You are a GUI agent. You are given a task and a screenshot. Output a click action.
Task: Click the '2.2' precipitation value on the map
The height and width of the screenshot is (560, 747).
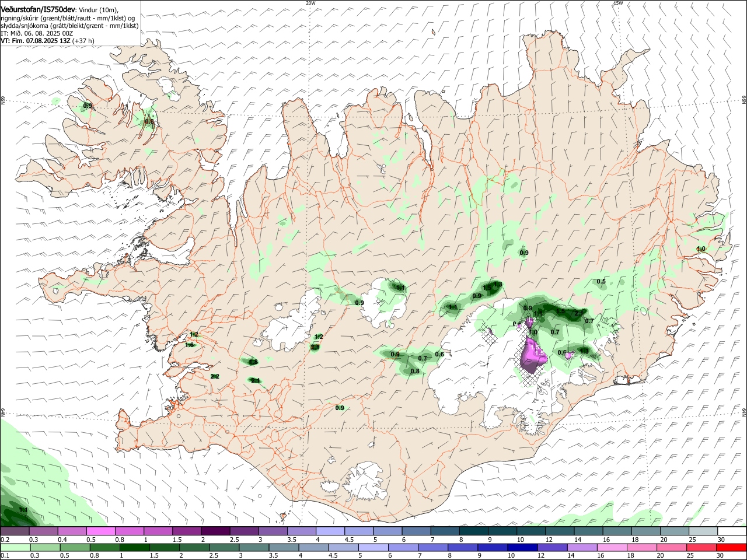tap(214, 377)
